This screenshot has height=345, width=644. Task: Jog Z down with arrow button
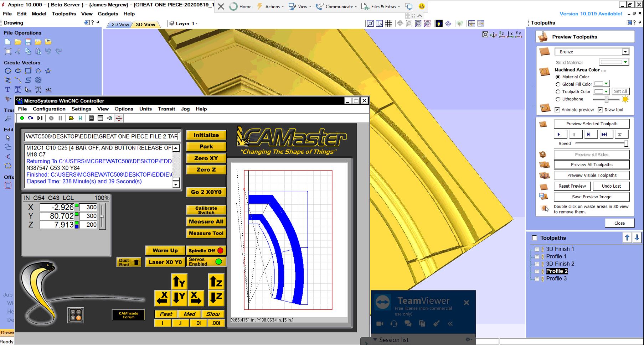(x=216, y=298)
